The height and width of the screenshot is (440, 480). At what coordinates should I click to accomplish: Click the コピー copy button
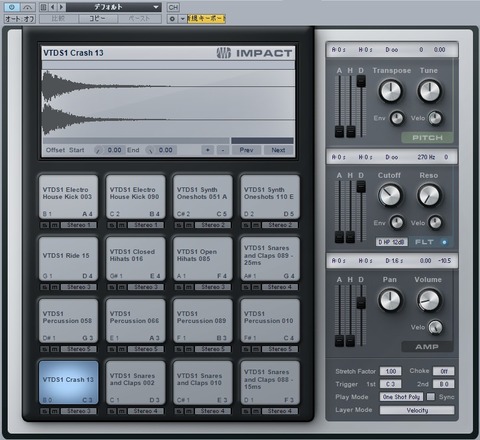pos(97,19)
